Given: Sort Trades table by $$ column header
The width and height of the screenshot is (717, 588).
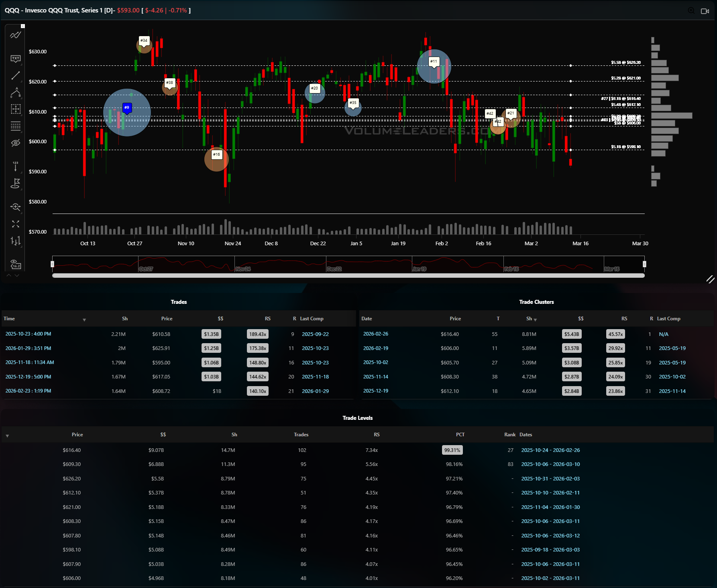Looking at the screenshot, I should (x=220, y=319).
